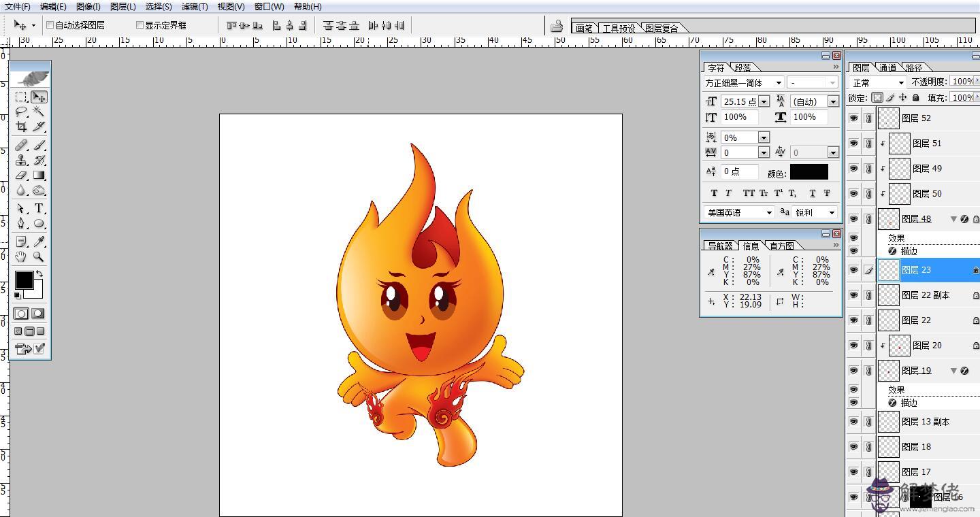Select the Eyedropper tool

coord(39,241)
